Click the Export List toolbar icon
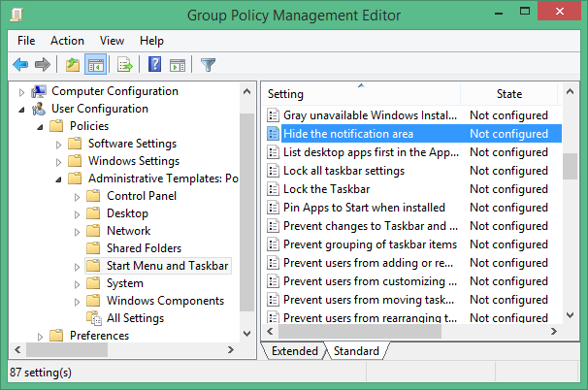Screen dimensions: 588x390 click(124, 65)
